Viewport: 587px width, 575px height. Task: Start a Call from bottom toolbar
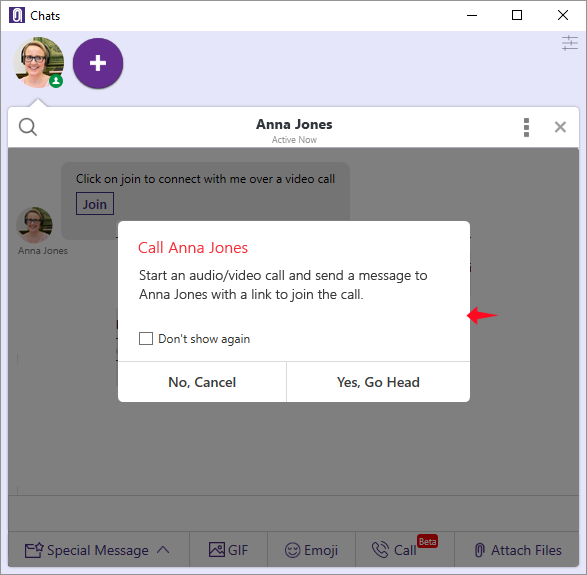tap(394, 550)
